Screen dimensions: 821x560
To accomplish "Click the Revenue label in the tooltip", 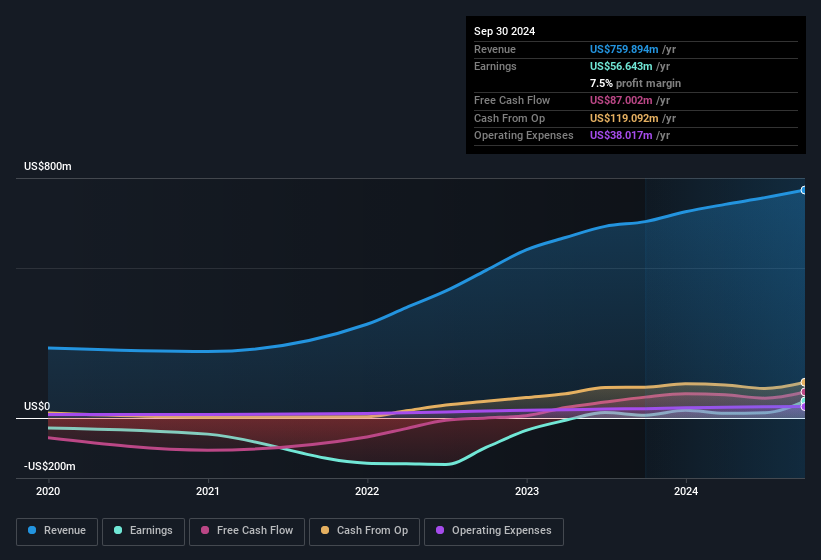I will (x=495, y=49).
